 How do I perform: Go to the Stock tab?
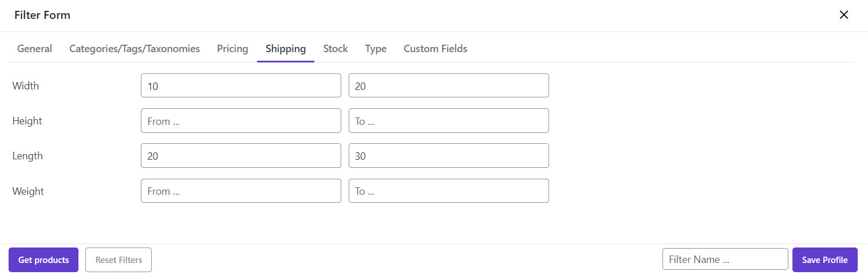[x=336, y=49]
